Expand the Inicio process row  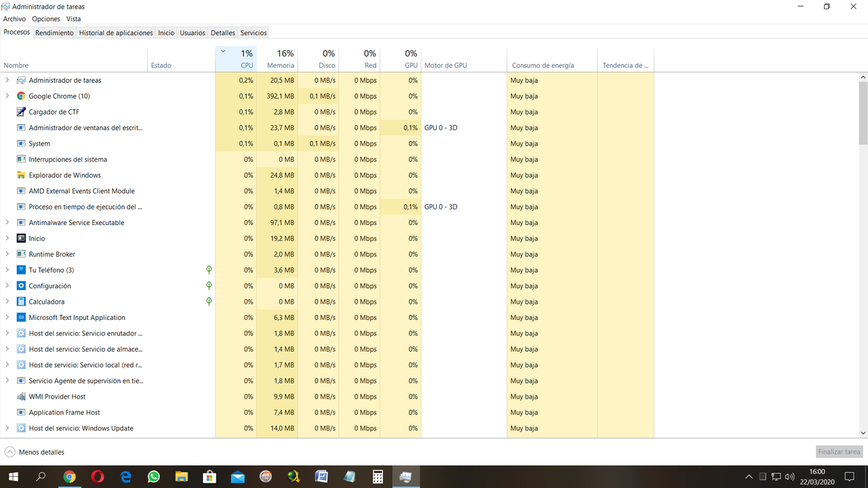coord(7,239)
